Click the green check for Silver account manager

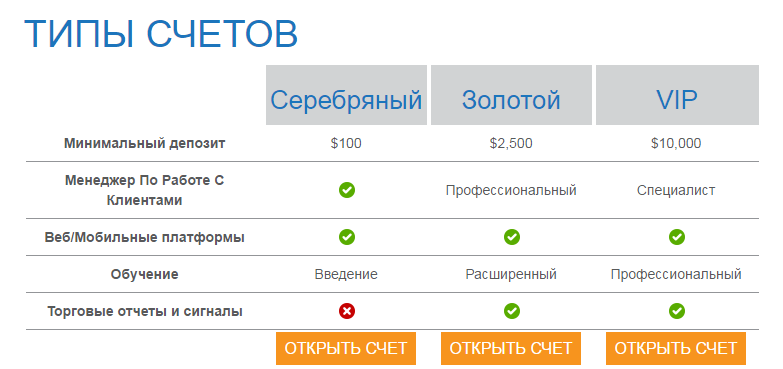point(347,190)
